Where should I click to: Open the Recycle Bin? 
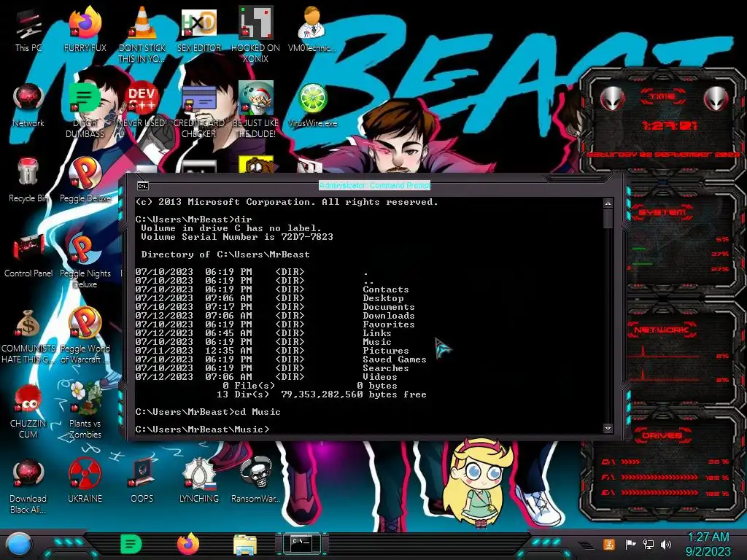point(28,181)
